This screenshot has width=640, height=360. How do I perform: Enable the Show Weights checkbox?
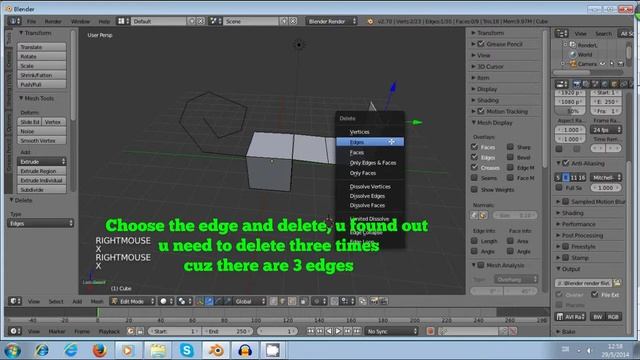tap(474, 189)
